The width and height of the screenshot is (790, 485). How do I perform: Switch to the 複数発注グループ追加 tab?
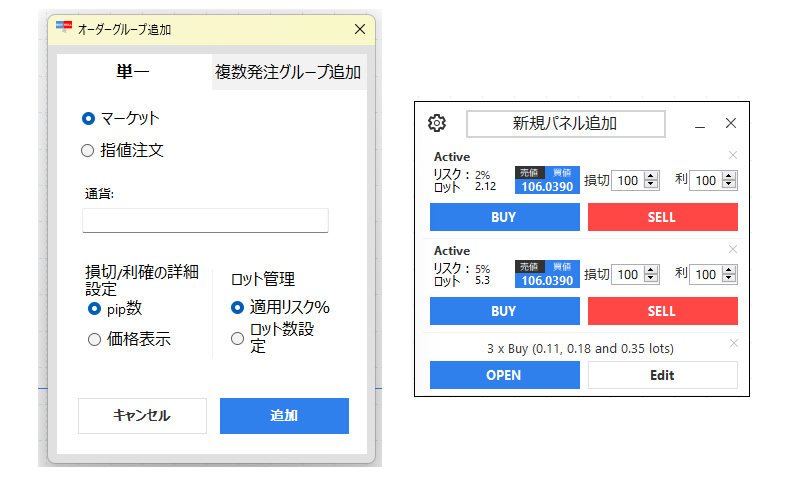(x=288, y=72)
